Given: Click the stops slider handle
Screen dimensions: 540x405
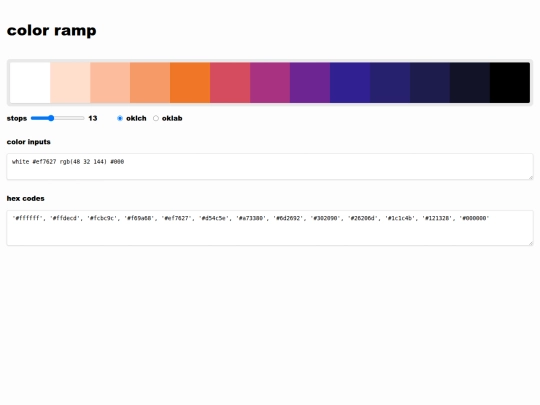Looking at the screenshot, I should (51, 118).
